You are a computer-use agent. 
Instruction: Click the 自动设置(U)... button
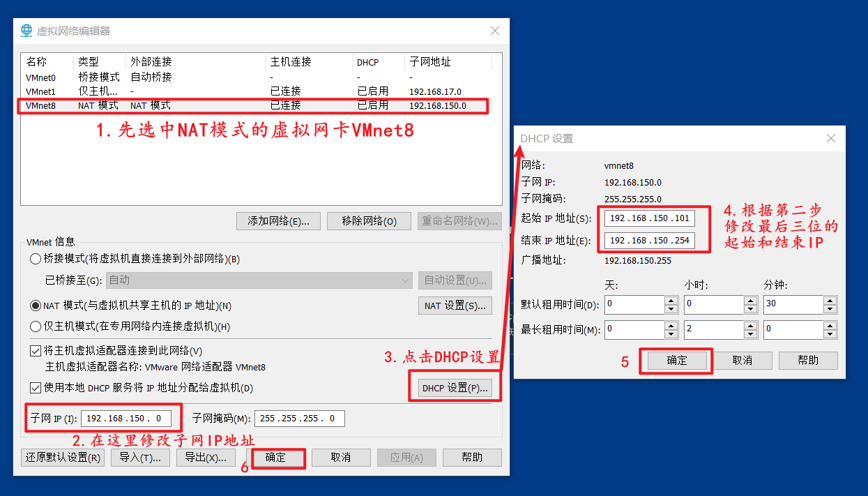455,280
